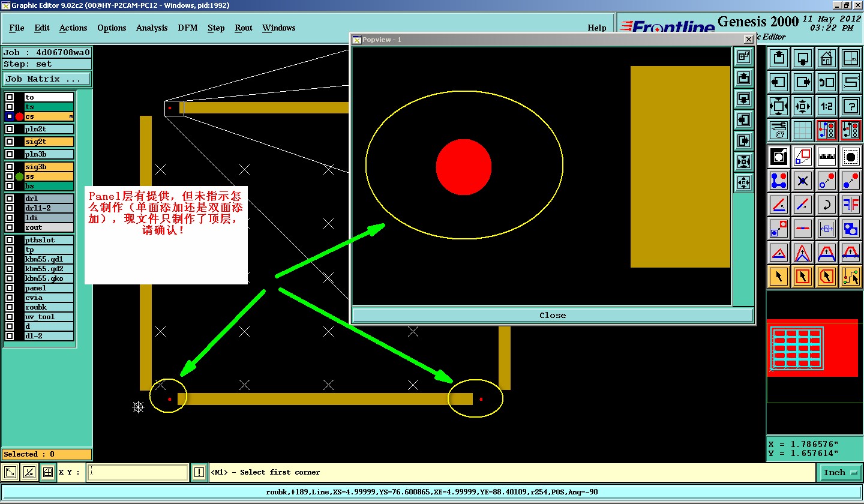The image size is (864, 504).
Task: Click the red panel overview thumbnail
Action: pyautogui.click(x=813, y=348)
